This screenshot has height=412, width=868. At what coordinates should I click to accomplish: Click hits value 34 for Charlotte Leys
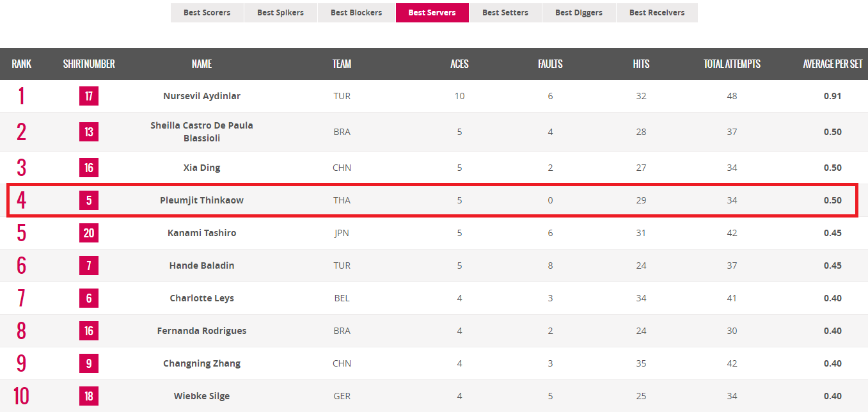641,298
